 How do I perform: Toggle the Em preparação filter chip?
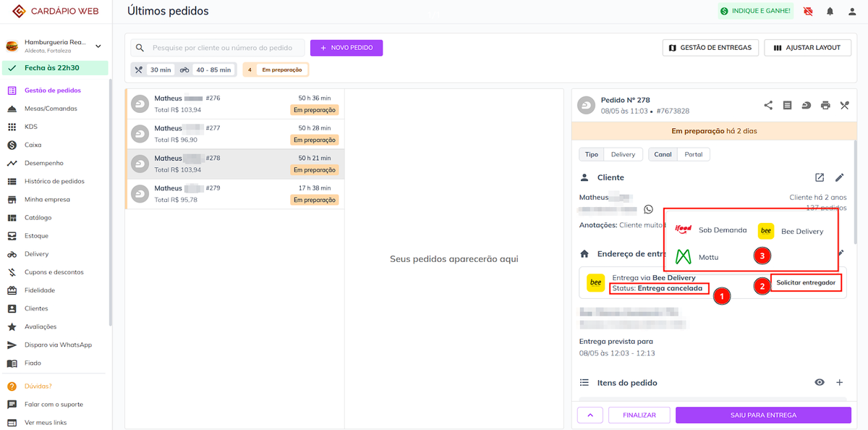[x=276, y=69]
